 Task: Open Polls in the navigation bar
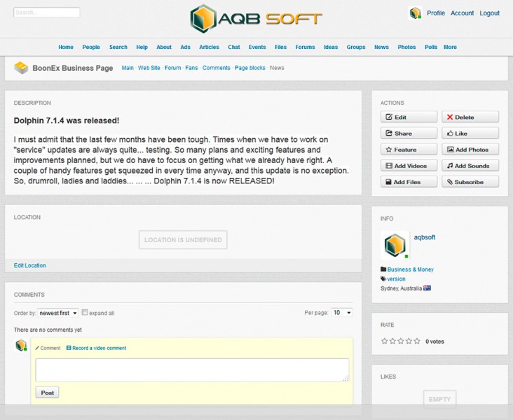(431, 47)
